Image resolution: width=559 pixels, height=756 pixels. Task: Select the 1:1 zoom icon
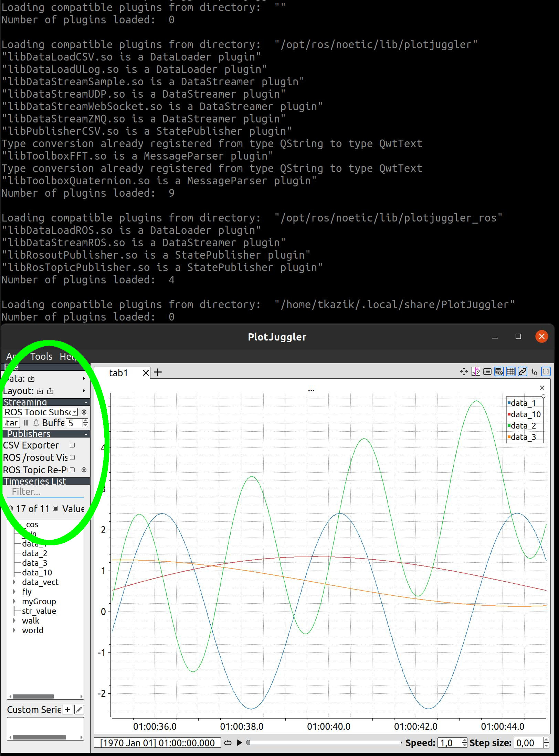click(546, 372)
